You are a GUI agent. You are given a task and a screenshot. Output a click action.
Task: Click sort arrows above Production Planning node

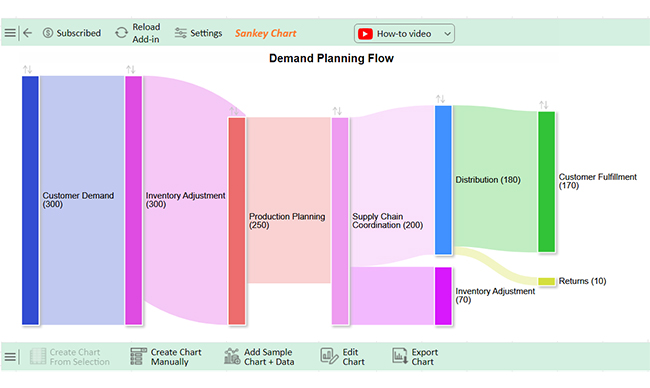tap(234, 111)
